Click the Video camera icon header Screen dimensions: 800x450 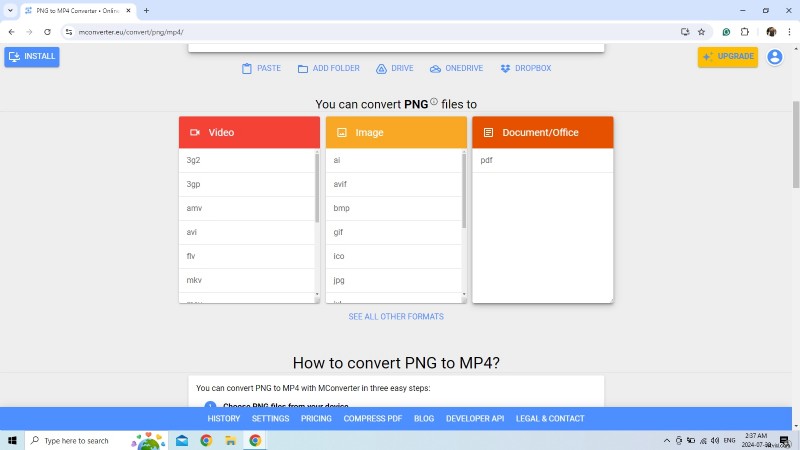click(x=195, y=132)
